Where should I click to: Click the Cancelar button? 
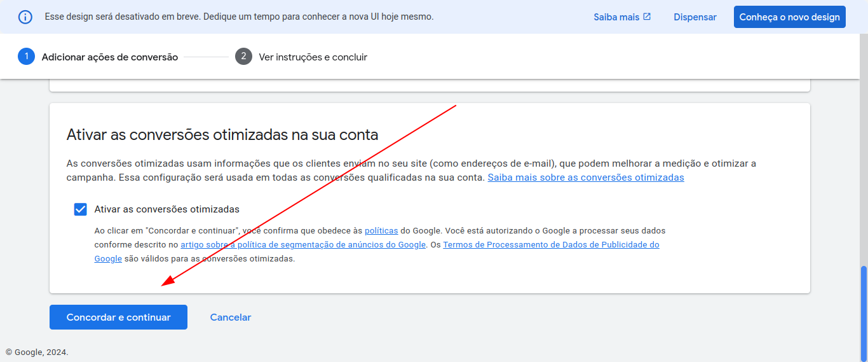click(x=231, y=317)
